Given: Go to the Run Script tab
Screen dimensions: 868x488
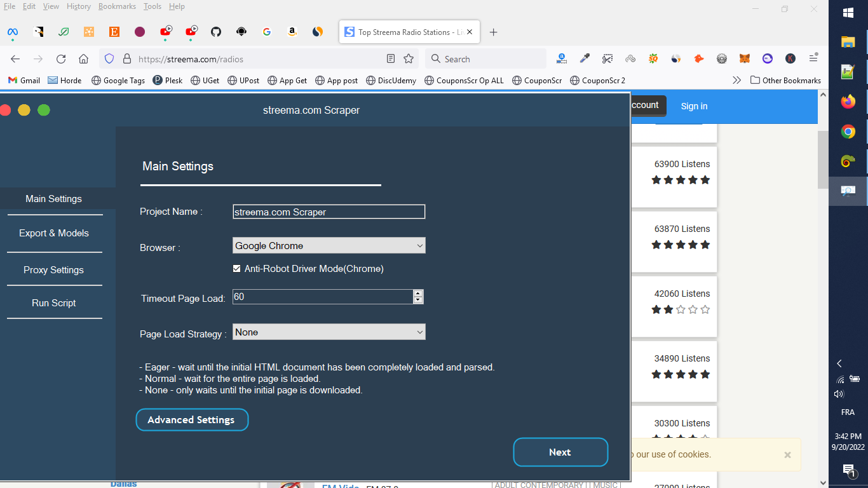Looking at the screenshot, I should [54, 303].
